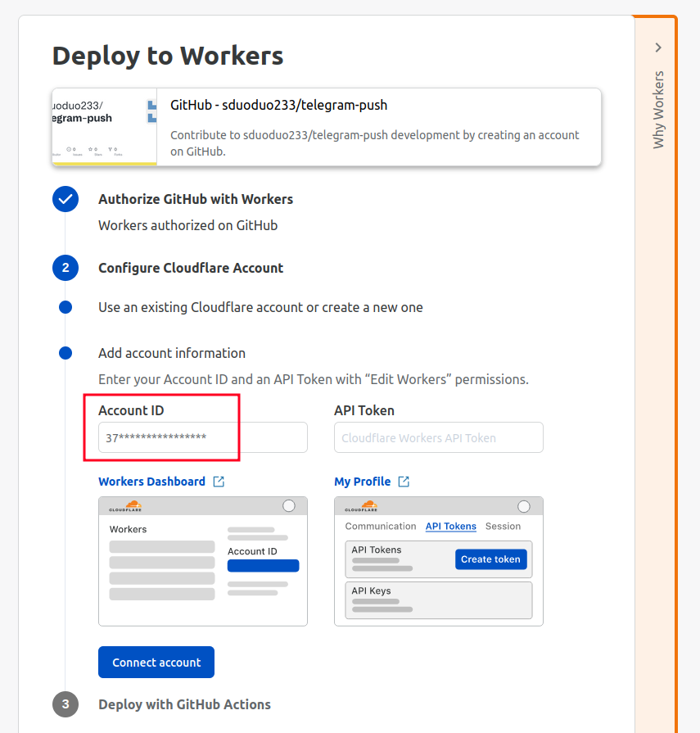Click the API Keys box in illustration
Viewport: 700px width, 733px height.
pos(439,600)
